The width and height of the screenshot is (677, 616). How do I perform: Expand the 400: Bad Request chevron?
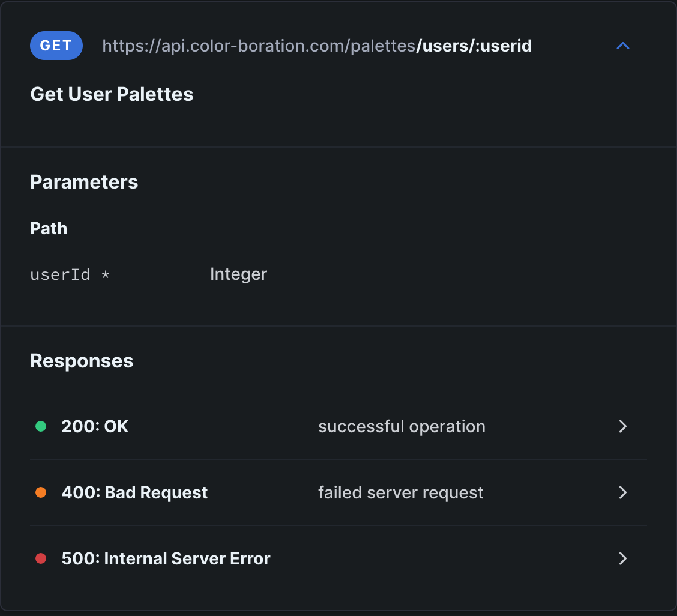tap(623, 492)
